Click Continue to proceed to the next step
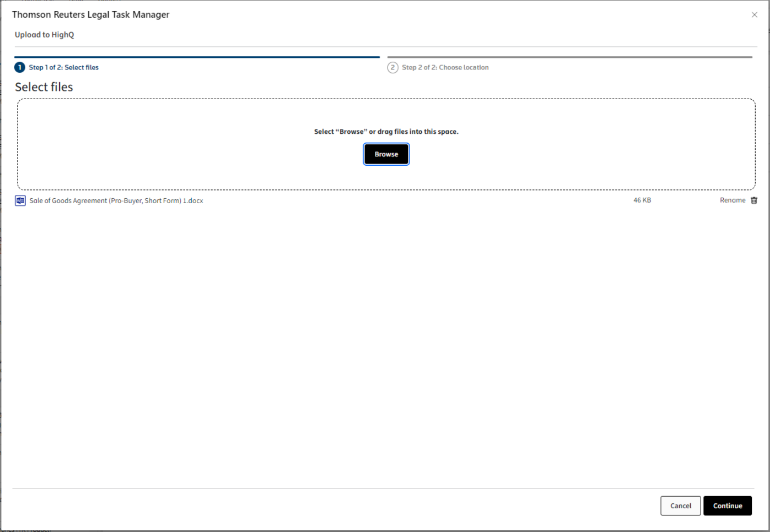Screen dimensions: 770x532 coord(727,506)
